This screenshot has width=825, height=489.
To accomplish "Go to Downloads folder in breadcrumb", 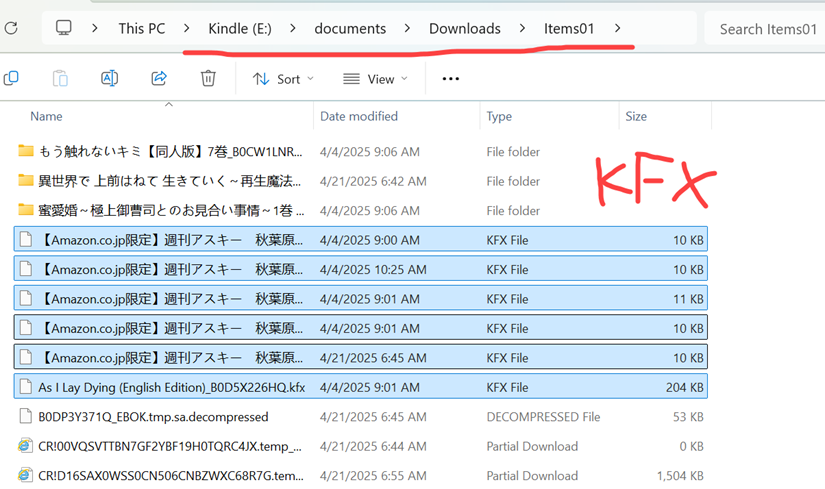I will click(464, 28).
